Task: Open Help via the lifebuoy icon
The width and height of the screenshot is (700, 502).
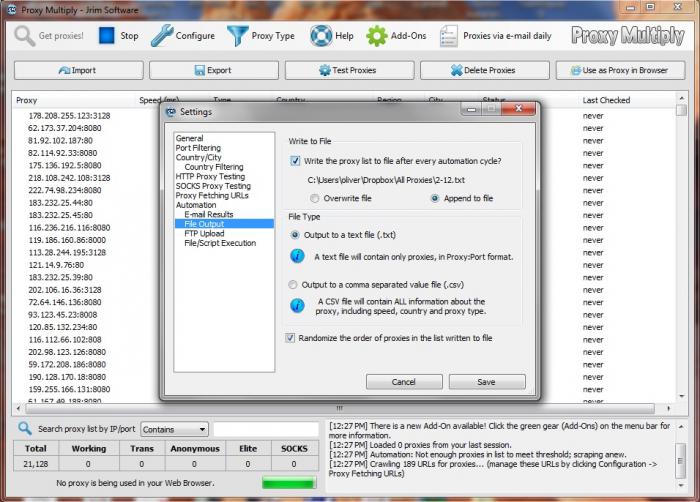Action: pos(321,36)
